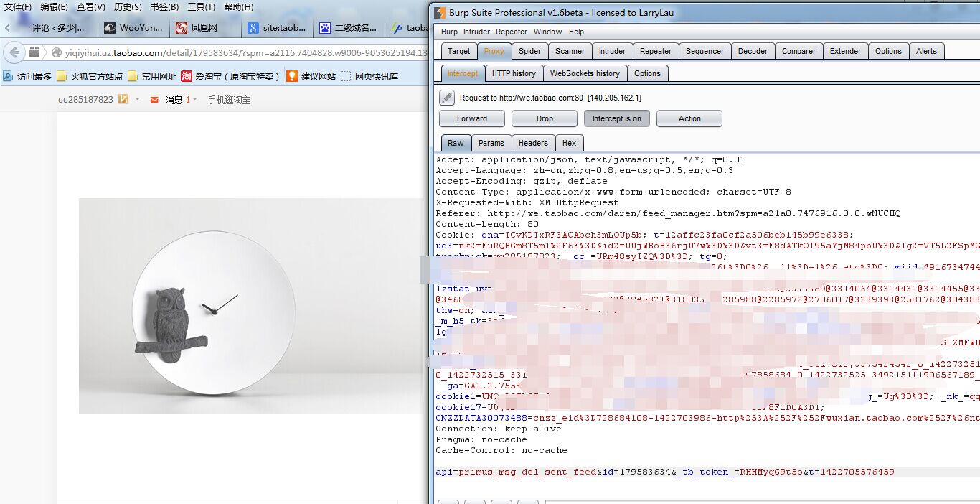980x504 pixels.
Task: Open the Intruder menu in Burp menu bar
Action: [x=476, y=32]
